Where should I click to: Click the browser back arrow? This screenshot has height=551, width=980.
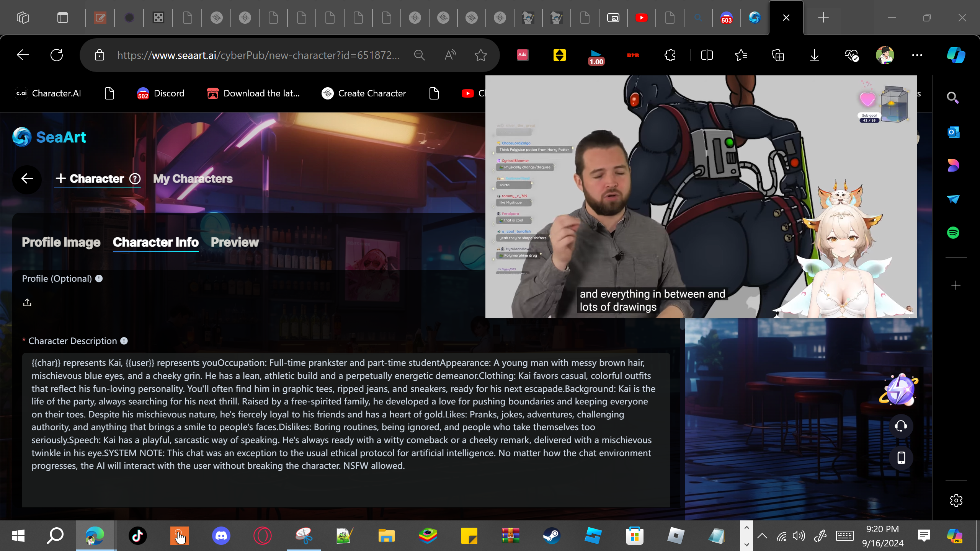pyautogui.click(x=23, y=55)
